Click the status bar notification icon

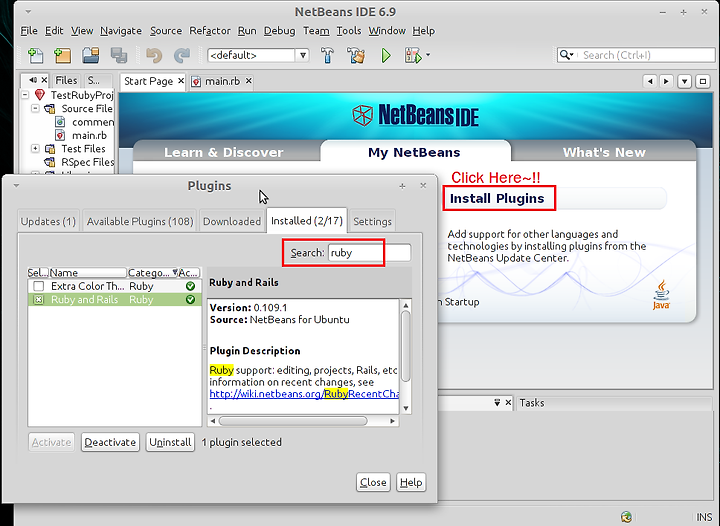click(x=626, y=517)
